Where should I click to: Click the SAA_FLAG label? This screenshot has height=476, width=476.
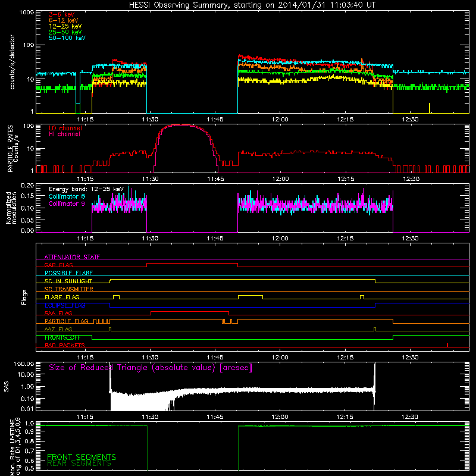click(x=58, y=313)
